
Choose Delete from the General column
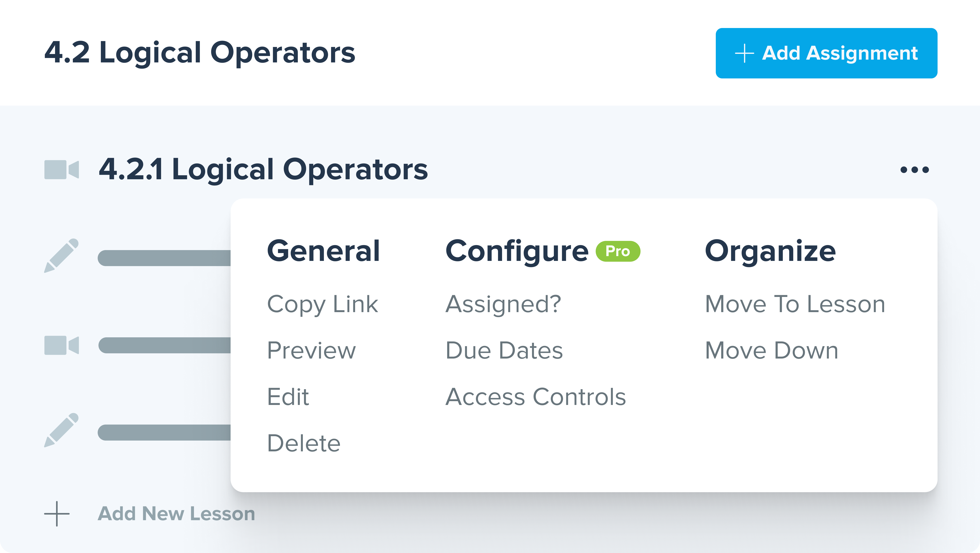[x=304, y=443]
